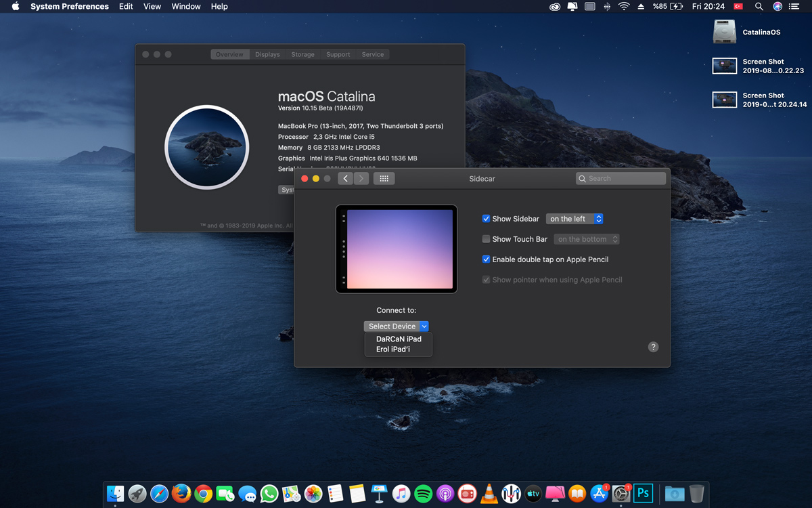Launch CleanMyMac from the dock
This screenshot has width=812, height=508.
[x=555, y=494]
